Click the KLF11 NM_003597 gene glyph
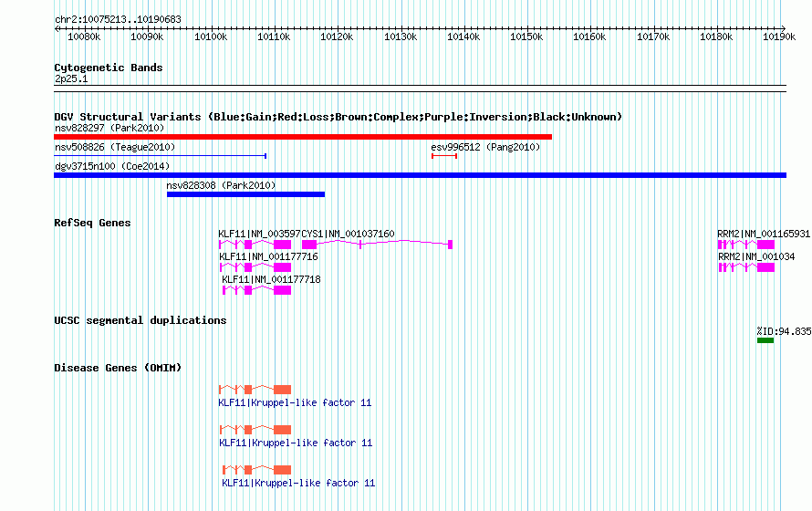812x511 pixels. click(255, 245)
